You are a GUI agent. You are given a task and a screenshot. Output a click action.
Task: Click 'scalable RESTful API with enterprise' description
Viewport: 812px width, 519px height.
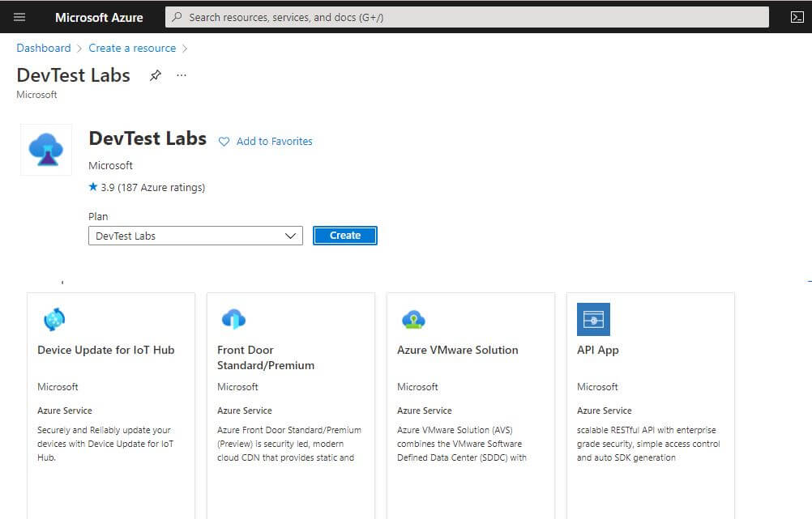tap(648, 444)
